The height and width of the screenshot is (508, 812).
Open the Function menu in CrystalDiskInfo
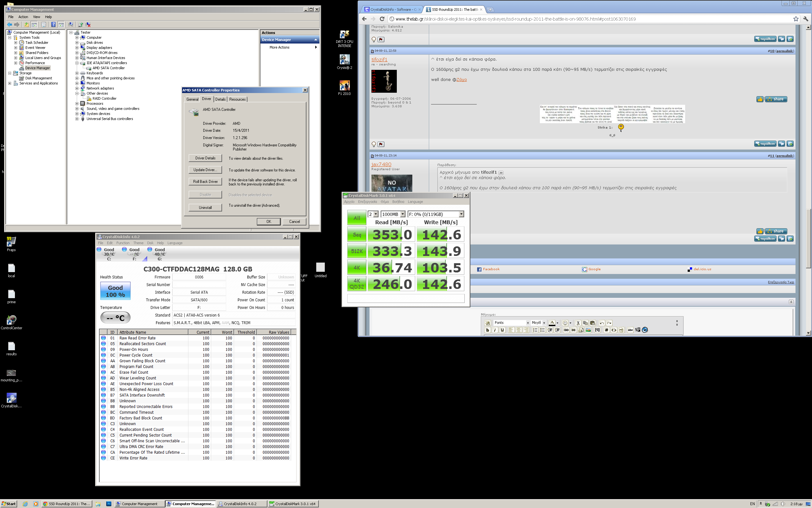coord(123,243)
